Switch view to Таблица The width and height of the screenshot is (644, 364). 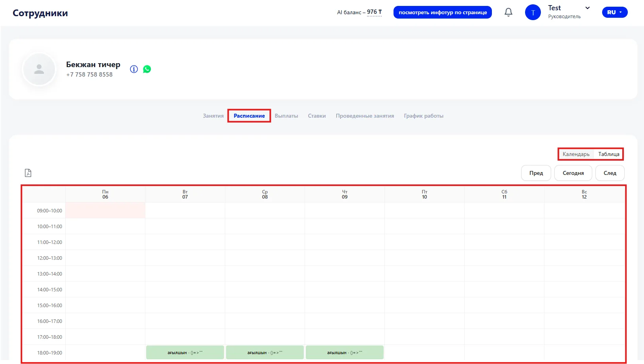tap(608, 154)
